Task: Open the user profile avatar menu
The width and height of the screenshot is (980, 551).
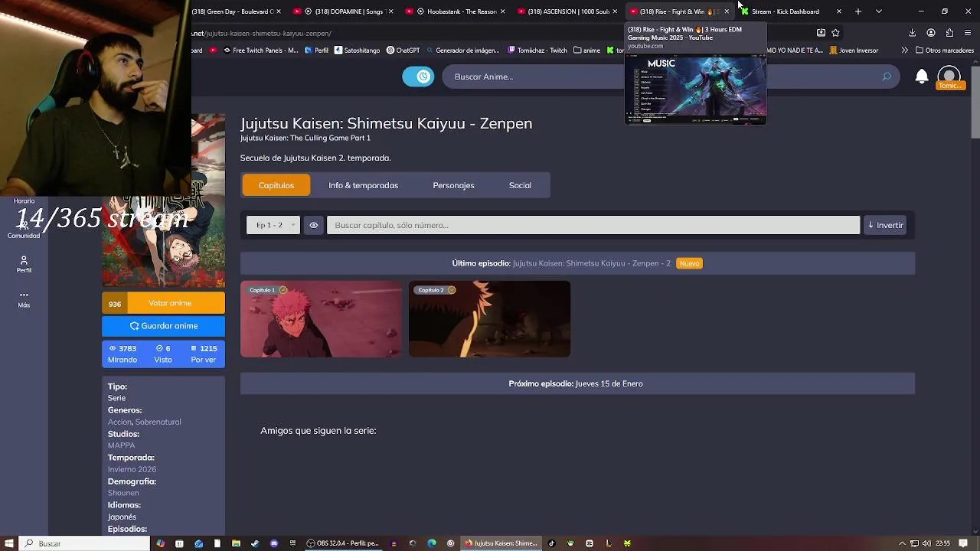Action: click(x=949, y=78)
